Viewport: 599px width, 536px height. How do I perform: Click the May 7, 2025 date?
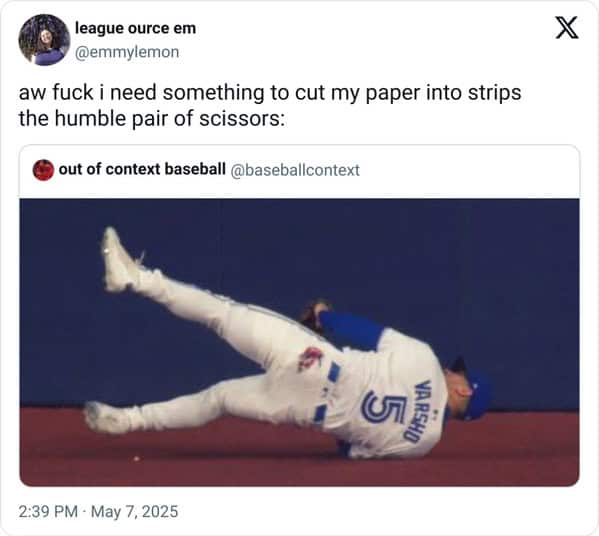pyautogui.click(x=134, y=512)
